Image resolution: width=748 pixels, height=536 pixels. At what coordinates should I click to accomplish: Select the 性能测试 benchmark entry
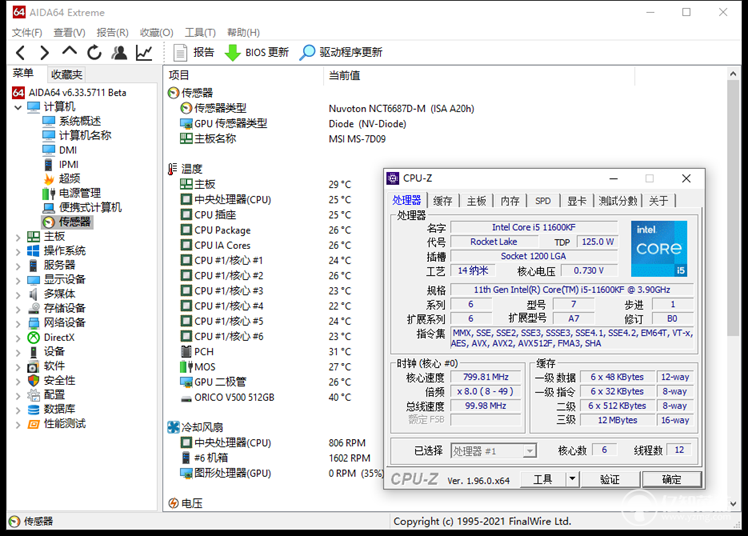tap(65, 423)
